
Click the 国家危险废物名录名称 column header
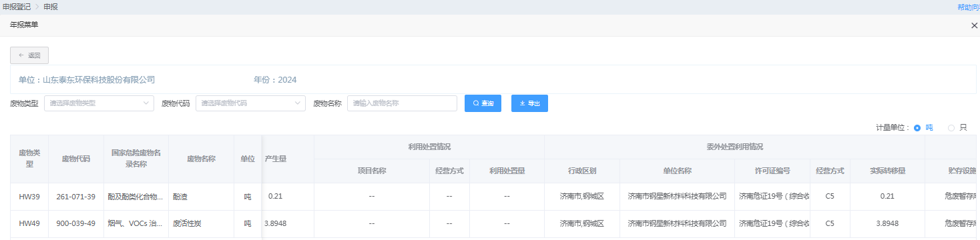[x=136, y=159]
